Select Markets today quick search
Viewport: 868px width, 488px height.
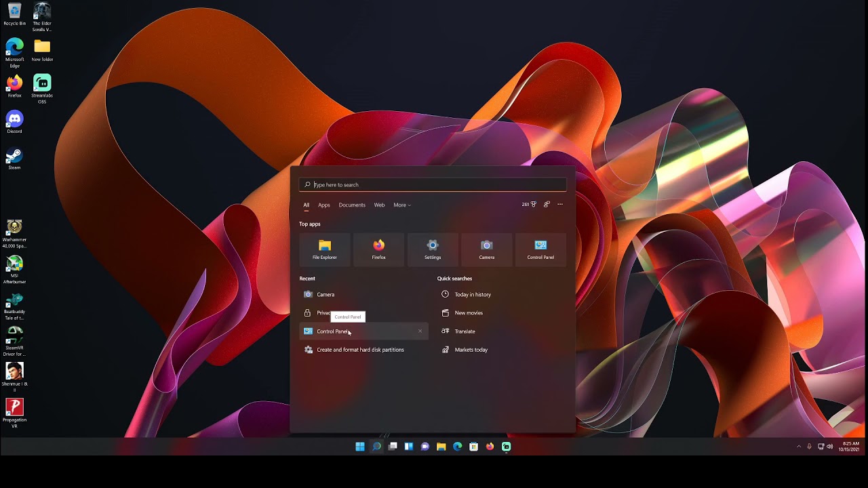502,350
